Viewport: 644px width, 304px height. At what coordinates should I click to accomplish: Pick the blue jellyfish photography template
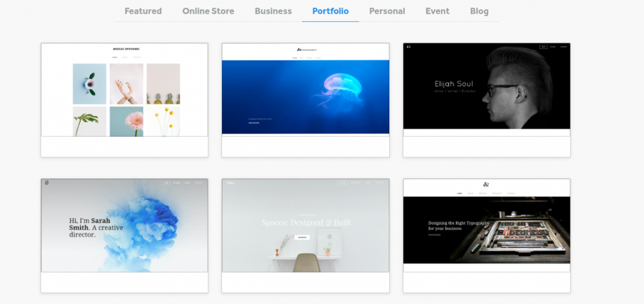(306, 100)
